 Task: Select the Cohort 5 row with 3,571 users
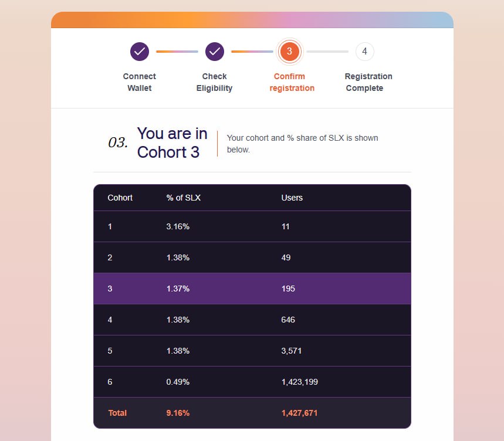coord(252,351)
